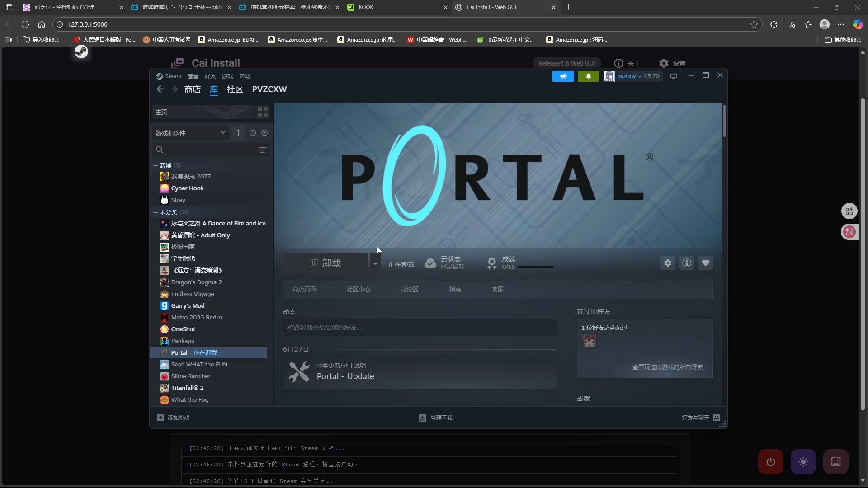Open the Import Favorites bookmark folder
Screen dimensions: 868x488
click(x=41, y=40)
